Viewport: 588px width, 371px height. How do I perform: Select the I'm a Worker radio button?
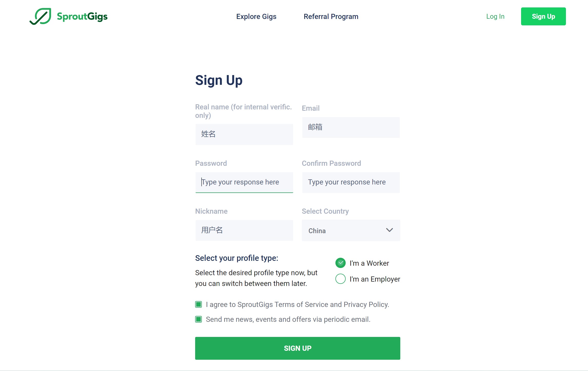click(340, 263)
